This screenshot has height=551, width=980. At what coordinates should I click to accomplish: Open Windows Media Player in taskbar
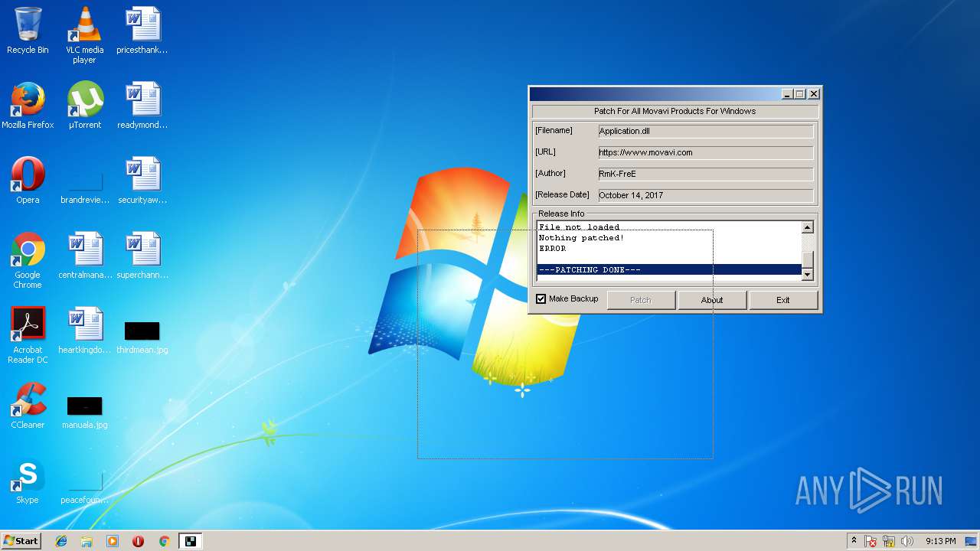[113, 541]
